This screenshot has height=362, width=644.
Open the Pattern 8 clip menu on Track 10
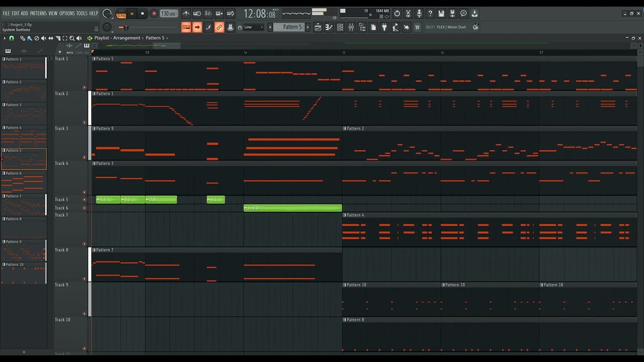click(345, 320)
